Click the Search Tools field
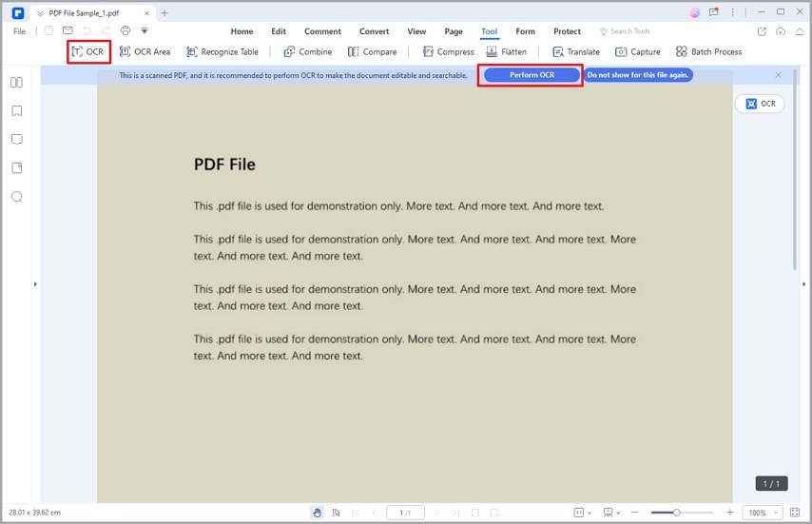812x524 pixels. [x=625, y=31]
